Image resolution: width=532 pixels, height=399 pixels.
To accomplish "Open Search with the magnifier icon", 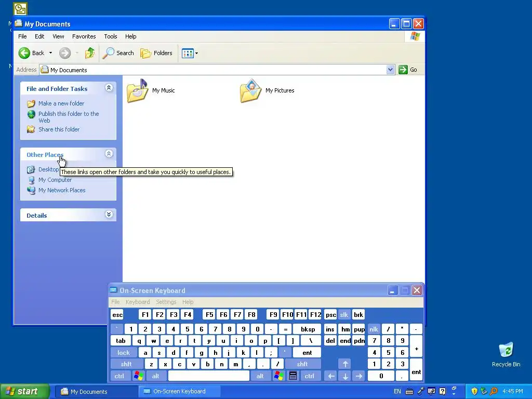I will (118, 53).
